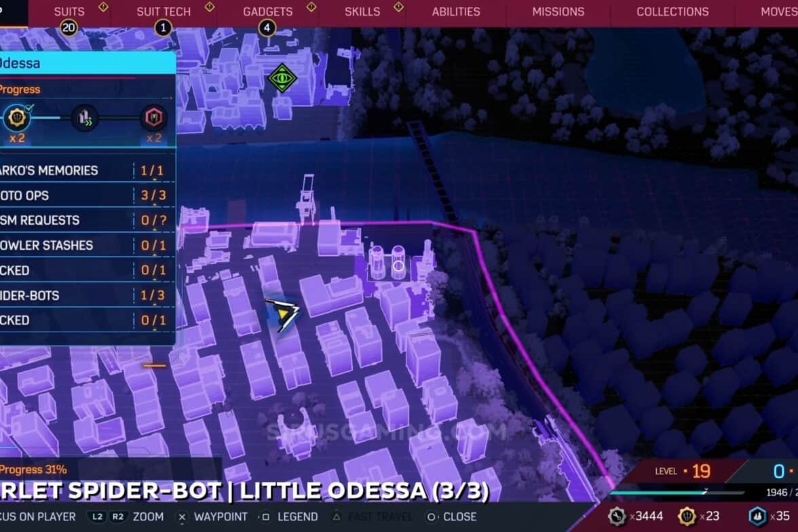Click the blue hero token icon x35
The width and height of the screenshot is (798, 532).
757,516
